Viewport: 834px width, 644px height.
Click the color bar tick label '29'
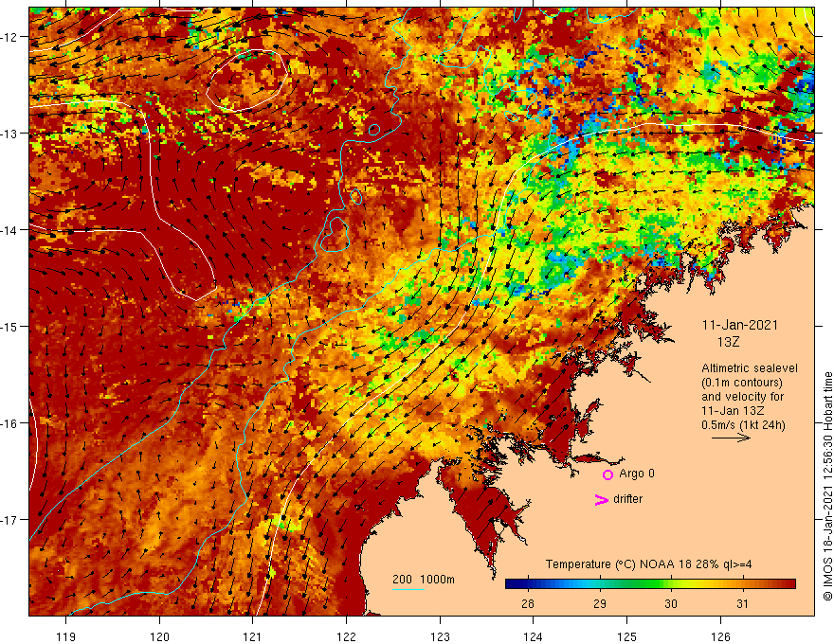(600, 603)
